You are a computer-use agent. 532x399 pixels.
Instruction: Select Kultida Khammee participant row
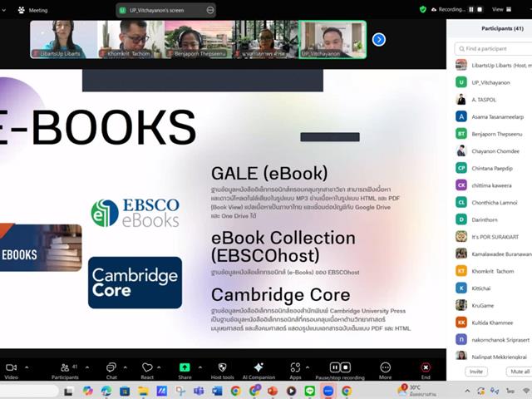click(494, 323)
